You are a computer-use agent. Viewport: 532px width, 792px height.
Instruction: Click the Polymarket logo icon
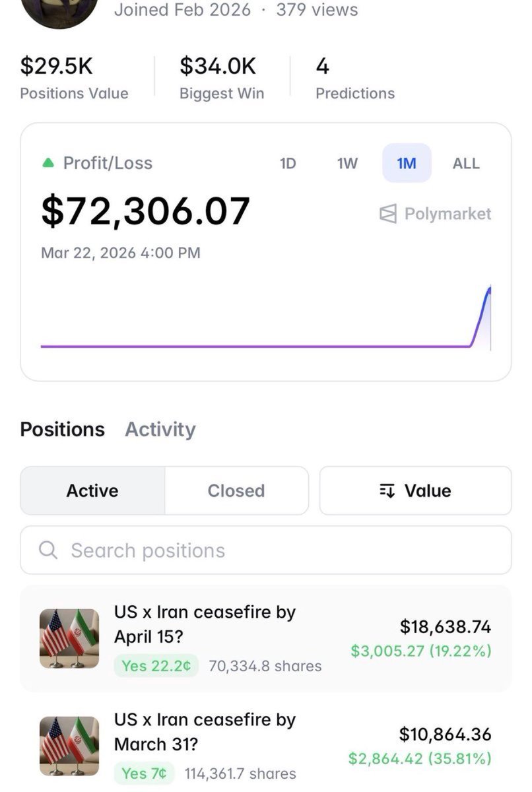click(388, 214)
